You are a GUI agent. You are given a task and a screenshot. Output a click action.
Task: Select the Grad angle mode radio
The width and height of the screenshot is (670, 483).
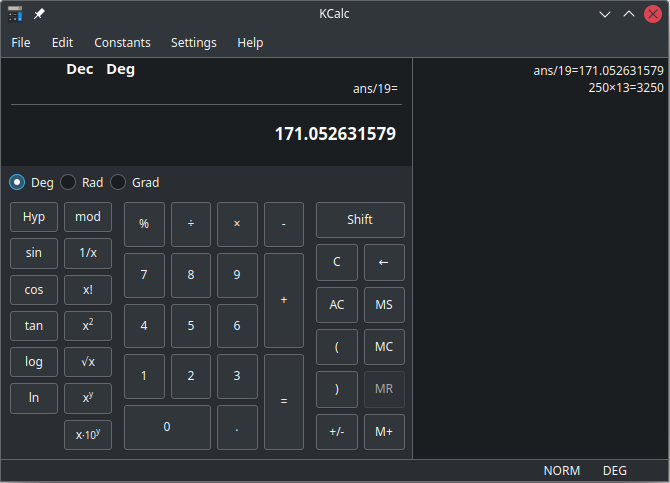coord(135,183)
